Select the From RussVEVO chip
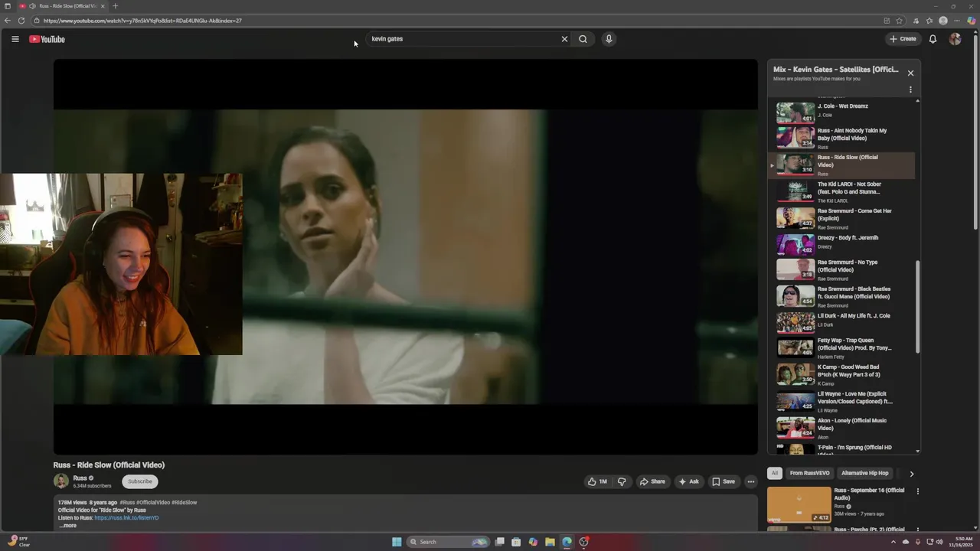The height and width of the screenshot is (551, 980). (x=809, y=473)
